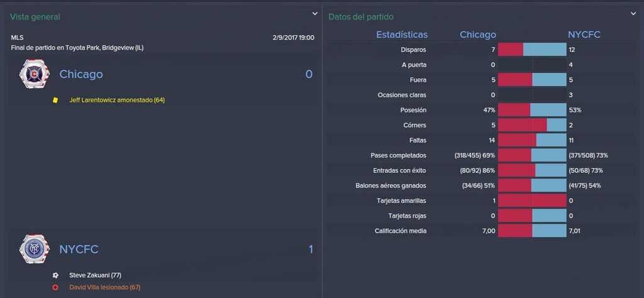Click the red injury cross icon
Screen dimensions: 644x298
[x=55, y=287]
